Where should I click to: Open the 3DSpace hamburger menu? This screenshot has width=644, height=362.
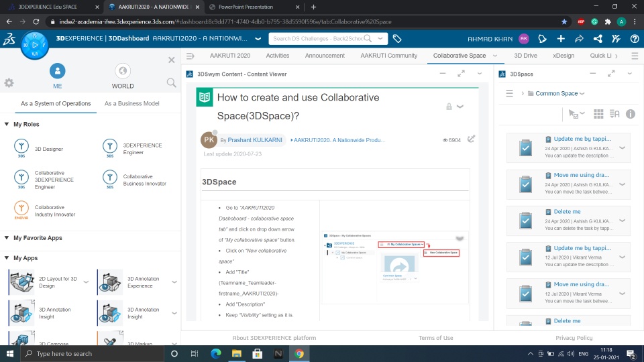509,94
